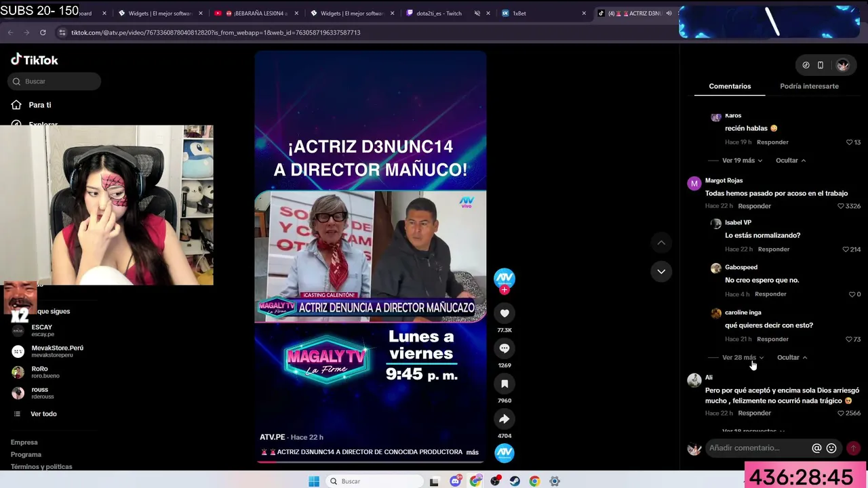
Task: Reply to Isabel VP's comment
Action: (x=774, y=249)
